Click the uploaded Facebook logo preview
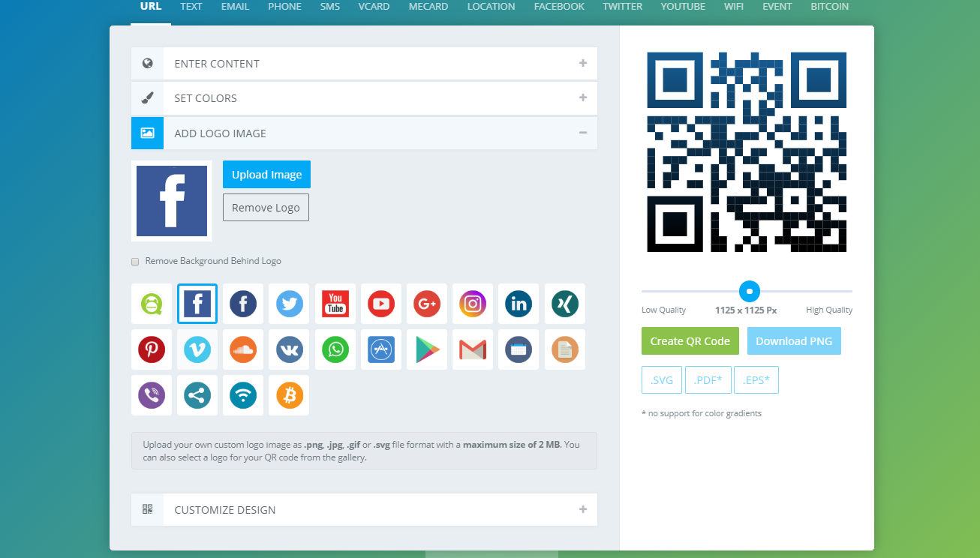This screenshot has width=980, height=558. (x=172, y=201)
